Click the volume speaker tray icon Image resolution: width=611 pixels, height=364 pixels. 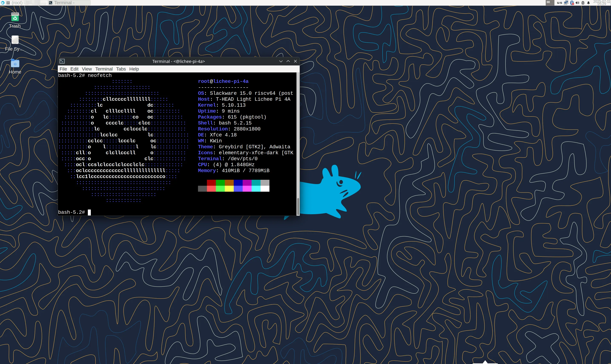click(577, 3)
